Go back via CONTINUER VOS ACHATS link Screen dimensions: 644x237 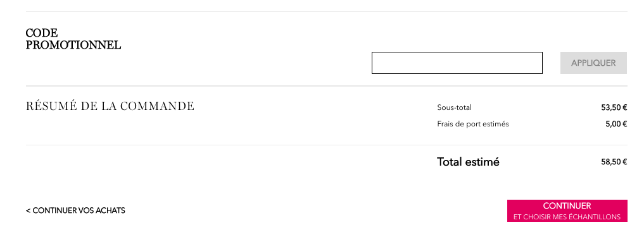75,210
